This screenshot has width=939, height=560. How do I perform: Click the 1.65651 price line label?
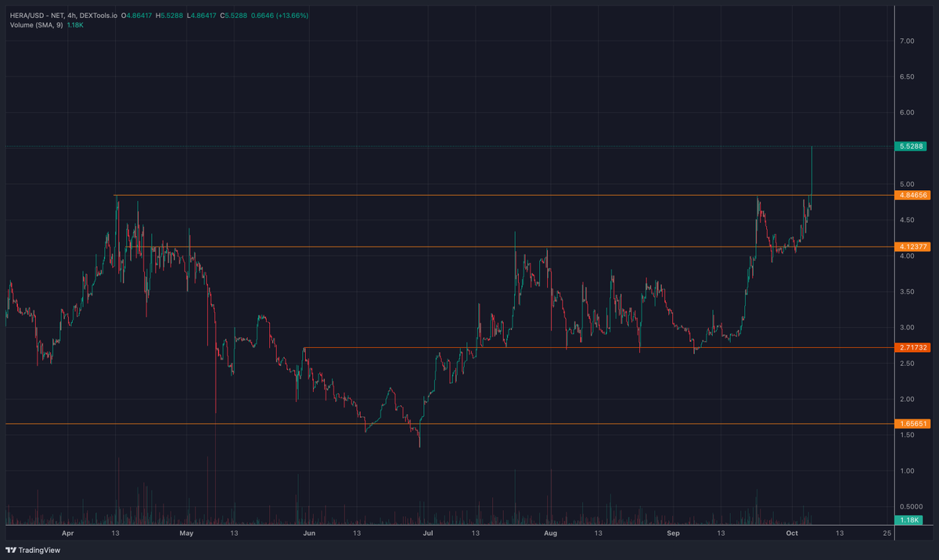[x=911, y=423]
